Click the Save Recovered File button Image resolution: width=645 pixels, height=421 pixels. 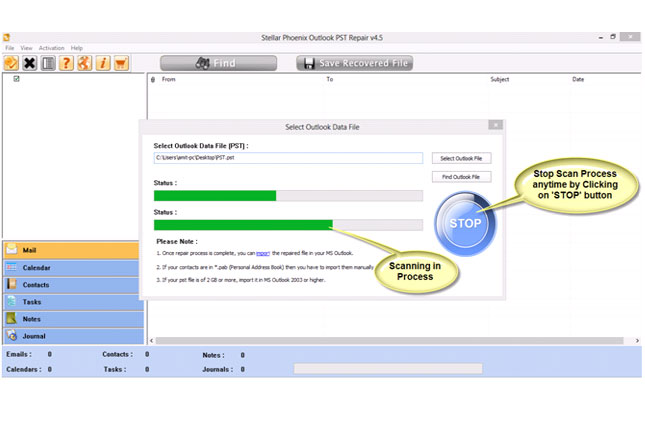(355, 63)
